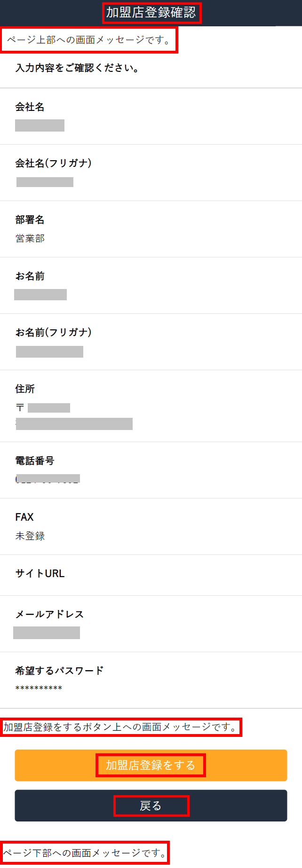Click the サイトURL label
The width and height of the screenshot is (302, 868).
(x=40, y=573)
